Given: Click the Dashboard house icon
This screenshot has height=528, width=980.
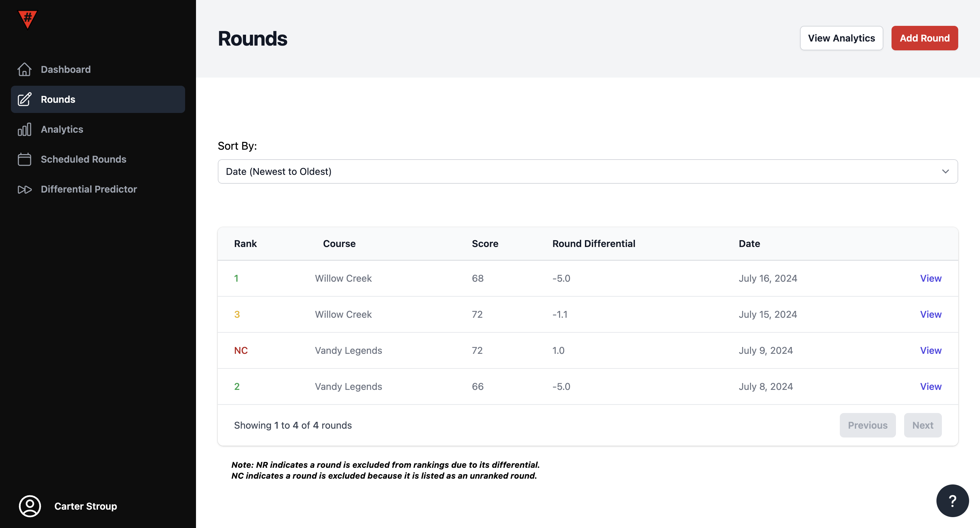Looking at the screenshot, I should [x=24, y=69].
